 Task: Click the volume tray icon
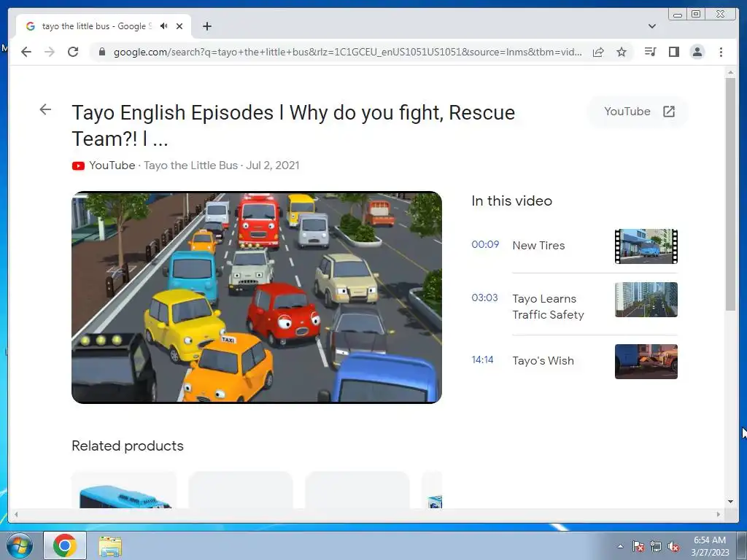[x=673, y=547]
